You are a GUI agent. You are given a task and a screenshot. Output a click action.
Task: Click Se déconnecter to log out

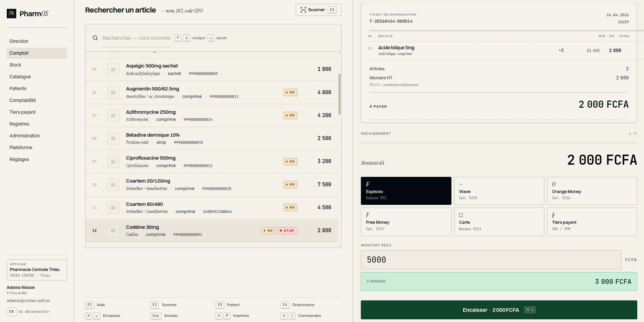coord(34,312)
